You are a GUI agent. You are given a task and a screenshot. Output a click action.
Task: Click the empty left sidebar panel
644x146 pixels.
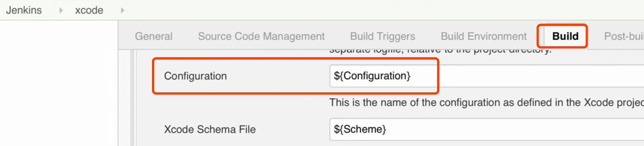(x=59, y=84)
